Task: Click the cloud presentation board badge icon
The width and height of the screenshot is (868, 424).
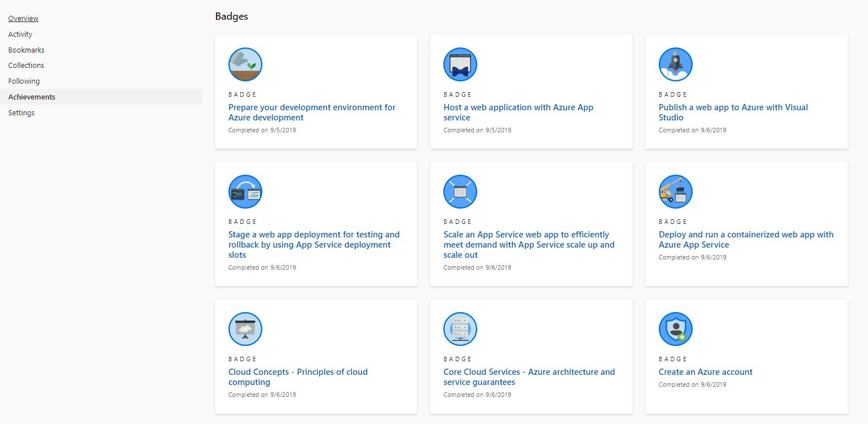Action: [245, 329]
